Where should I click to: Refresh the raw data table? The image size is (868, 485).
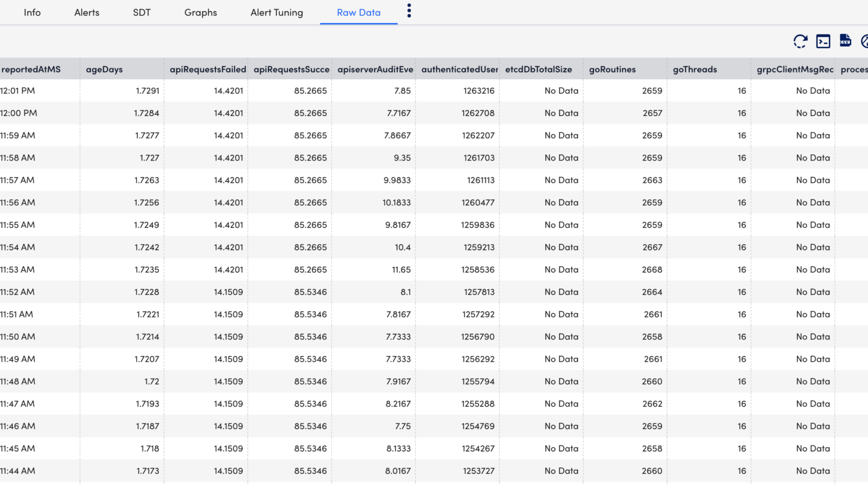(800, 41)
